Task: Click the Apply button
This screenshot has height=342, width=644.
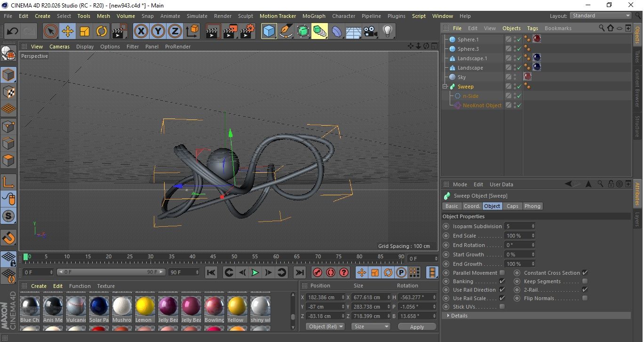Action: point(417,326)
